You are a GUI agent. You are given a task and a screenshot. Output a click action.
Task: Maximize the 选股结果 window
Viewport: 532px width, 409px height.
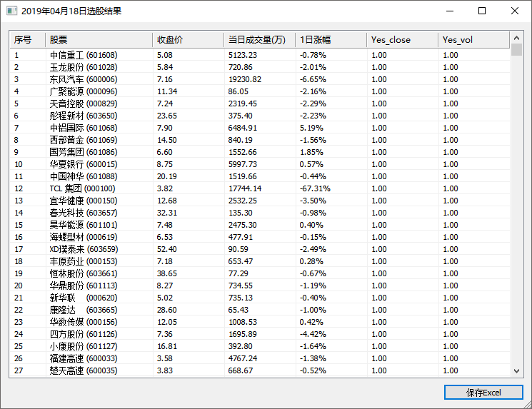482,11
